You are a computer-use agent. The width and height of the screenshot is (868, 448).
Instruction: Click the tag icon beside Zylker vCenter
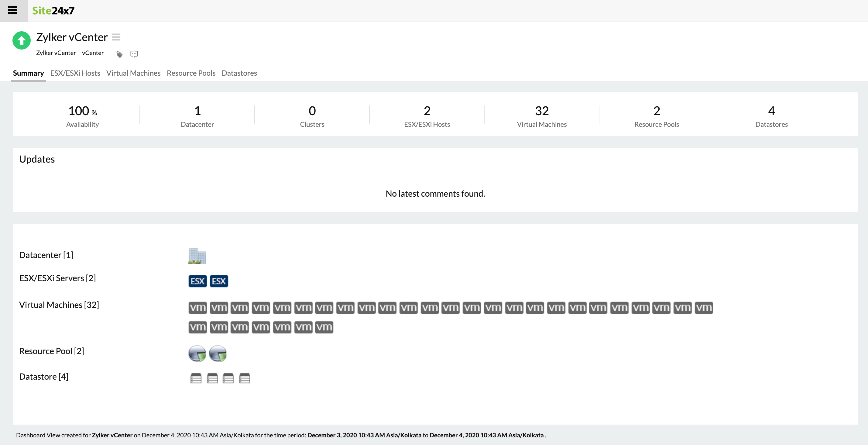[119, 54]
